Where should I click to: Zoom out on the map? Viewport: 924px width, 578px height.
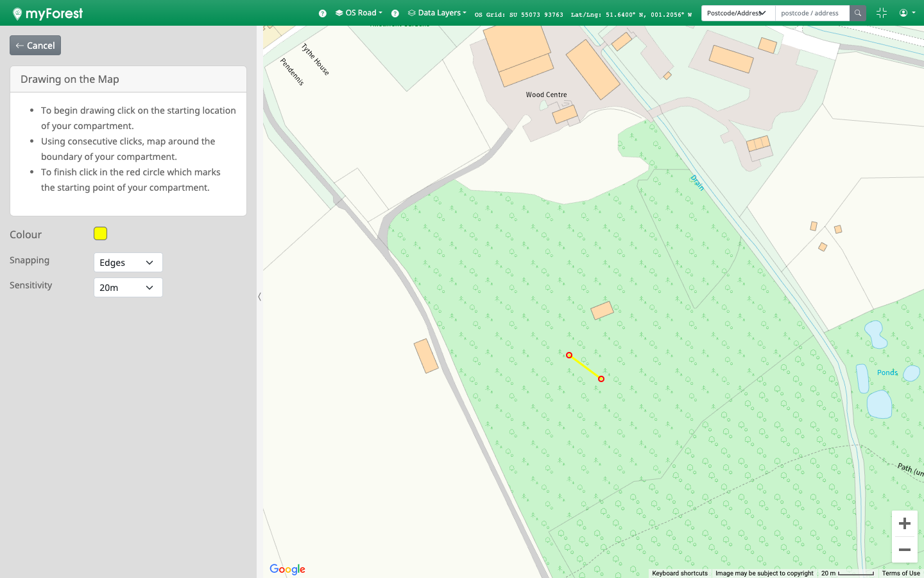point(904,550)
